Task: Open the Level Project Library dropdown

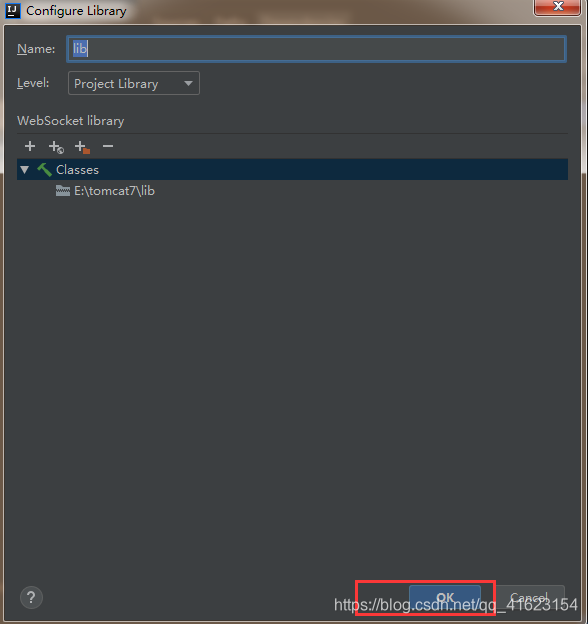Action: pos(134,83)
